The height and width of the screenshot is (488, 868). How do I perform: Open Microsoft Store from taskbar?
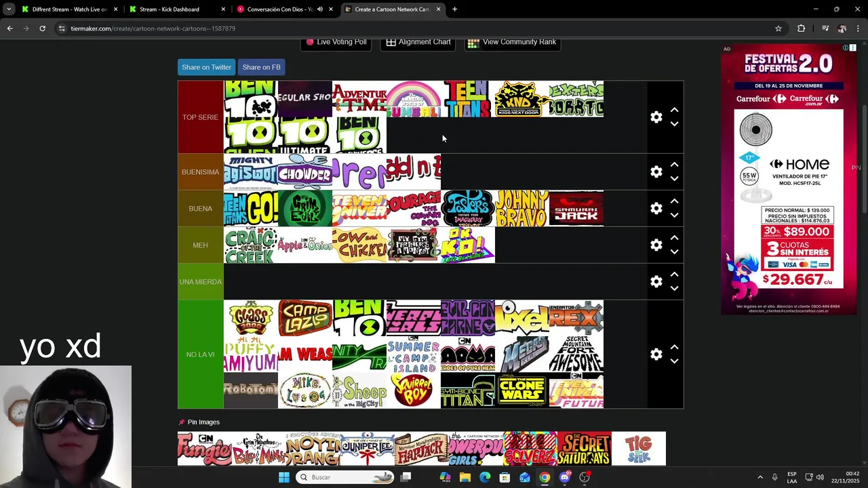505,477
